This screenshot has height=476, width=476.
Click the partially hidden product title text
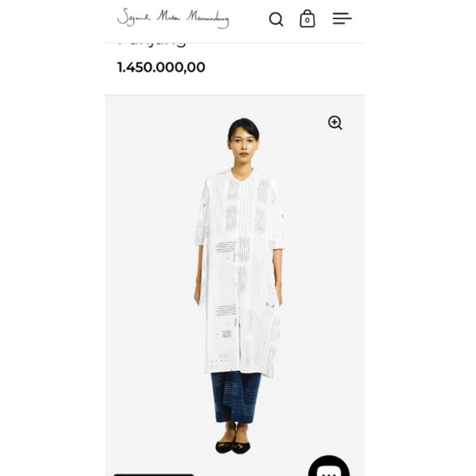tap(152, 44)
